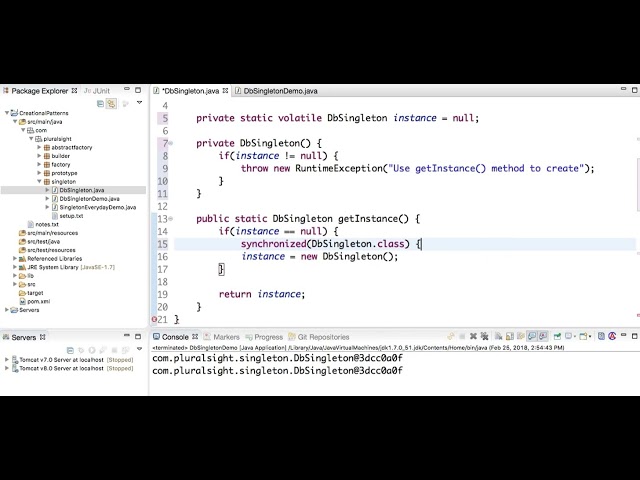Select setup.txt file

[x=71, y=216]
